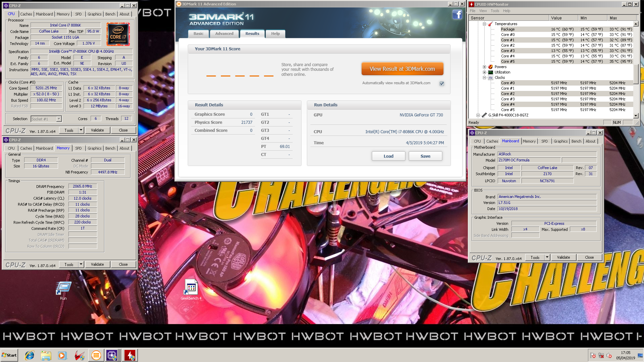Click the Save button in 3DMark 11

tap(425, 156)
